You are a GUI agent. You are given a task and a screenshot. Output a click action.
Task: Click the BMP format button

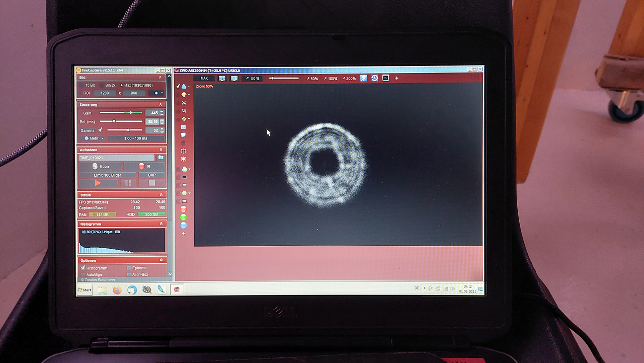[x=151, y=175]
